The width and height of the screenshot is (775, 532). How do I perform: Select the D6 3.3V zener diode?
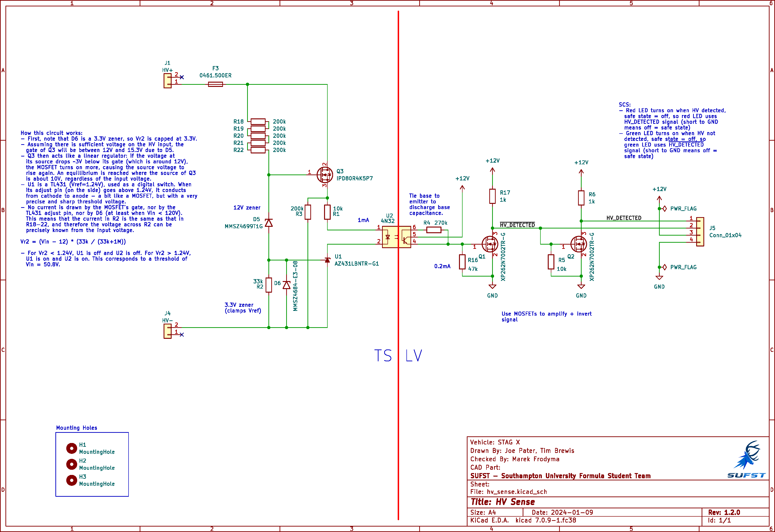pos(286,285)
